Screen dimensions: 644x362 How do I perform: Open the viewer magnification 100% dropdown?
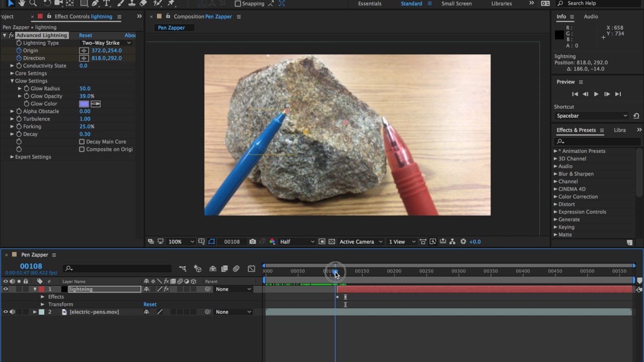(x=181, y=242)
